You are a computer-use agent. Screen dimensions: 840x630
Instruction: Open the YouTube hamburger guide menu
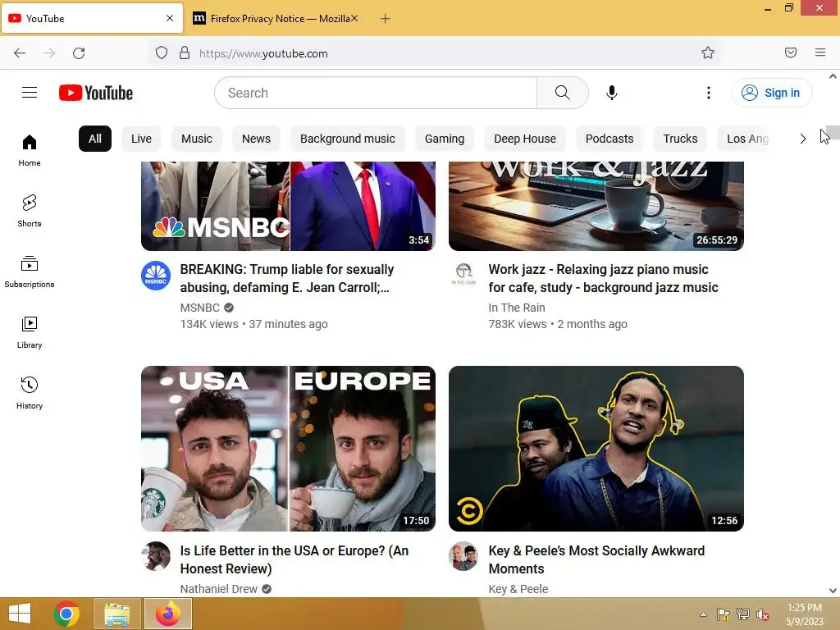coord(30,93)
